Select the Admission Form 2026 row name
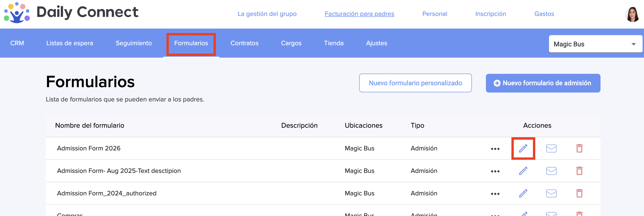This screenshot has height=216, width=644. [88, 148]
